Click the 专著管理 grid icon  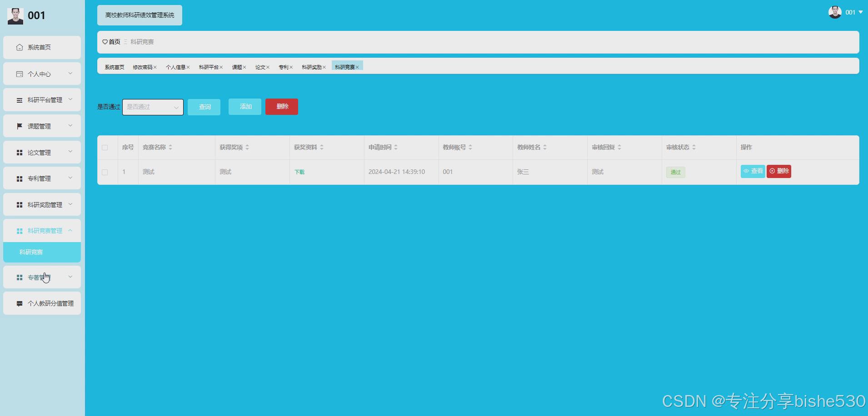pos(20,277)
